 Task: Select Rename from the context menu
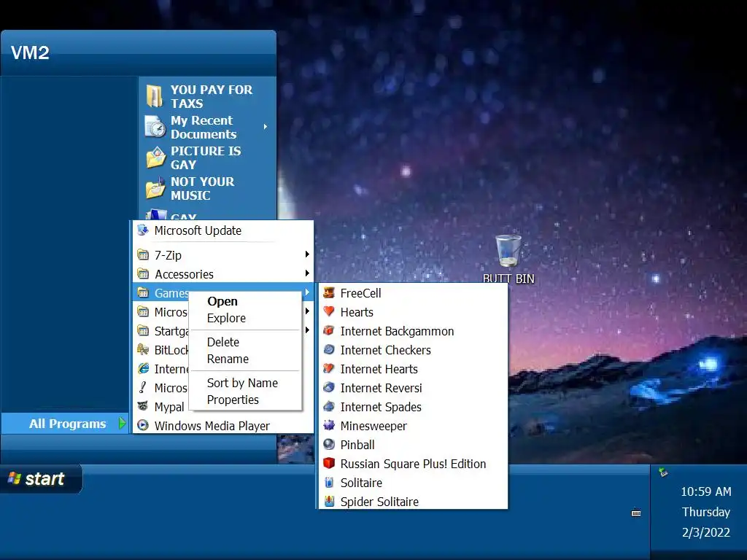point(228,359)
